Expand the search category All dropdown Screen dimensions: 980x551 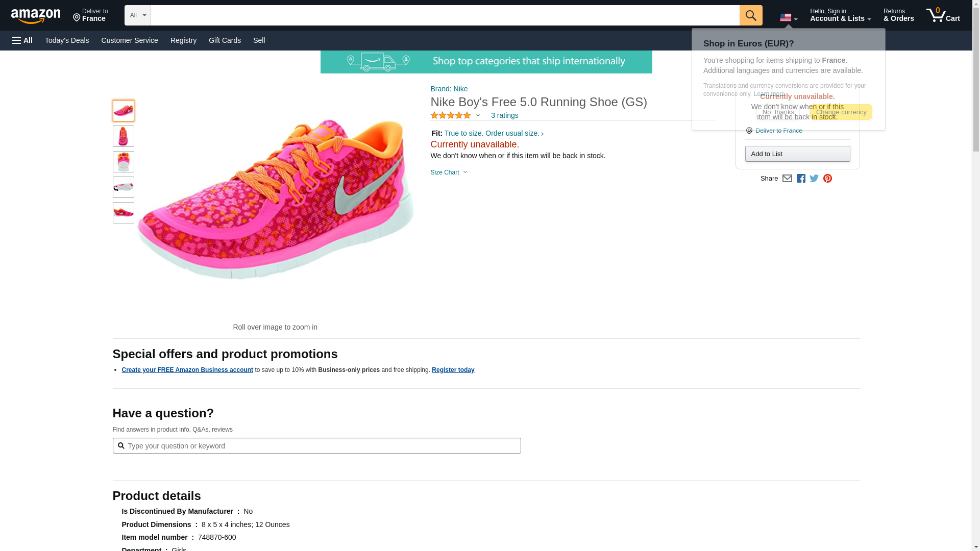[138, 15]
